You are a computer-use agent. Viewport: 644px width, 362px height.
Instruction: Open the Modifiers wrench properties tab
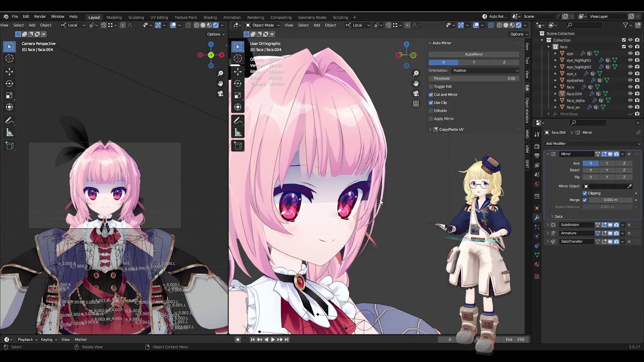pyautogui.click(x=537, y=217)
